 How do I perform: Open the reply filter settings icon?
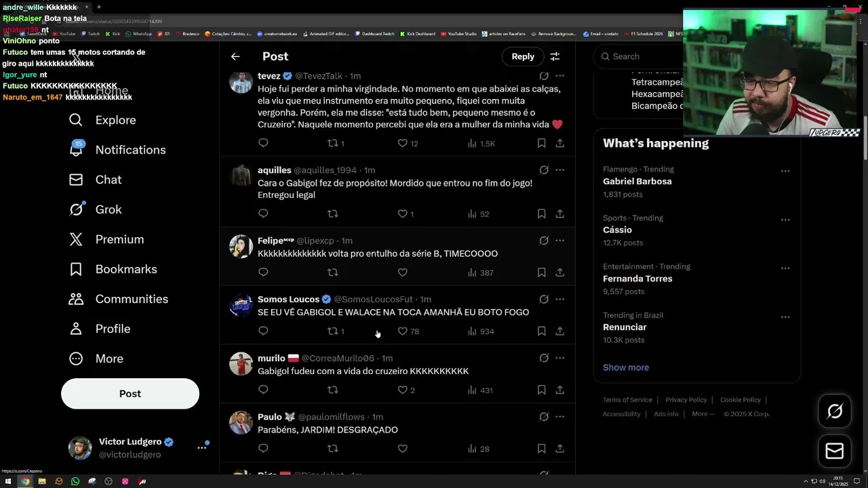[555, 56]
